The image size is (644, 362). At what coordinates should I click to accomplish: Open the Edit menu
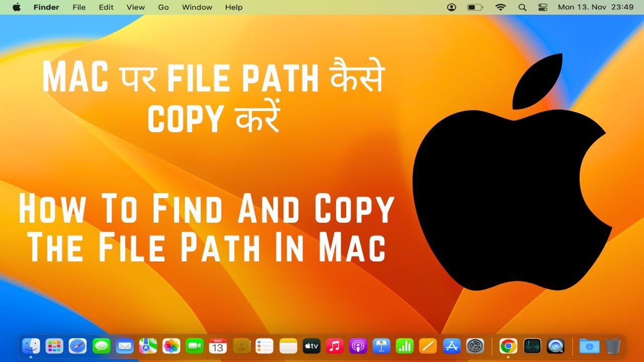point(106,7)
